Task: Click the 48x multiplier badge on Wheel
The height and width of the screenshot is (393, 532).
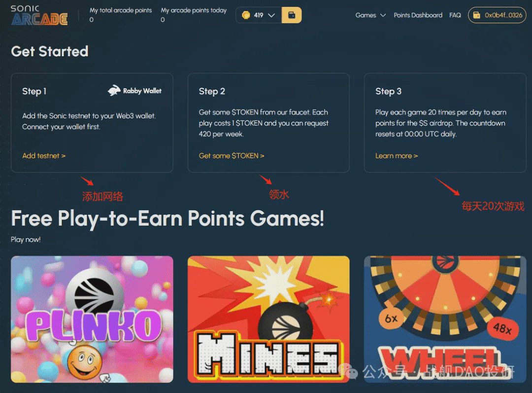Action: tap(503, 328)
